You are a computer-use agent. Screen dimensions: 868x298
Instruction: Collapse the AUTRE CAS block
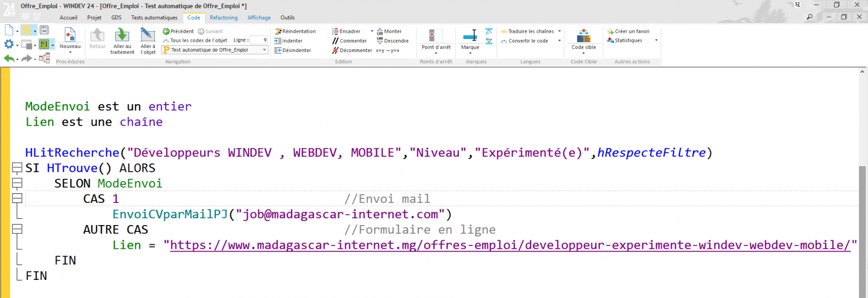click(16, 229)
